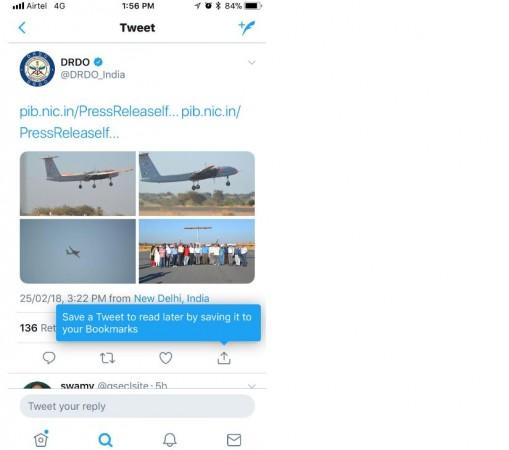Expand the DRDO tweet options chevron
The image size is (509, 450).
coord(252,62)
